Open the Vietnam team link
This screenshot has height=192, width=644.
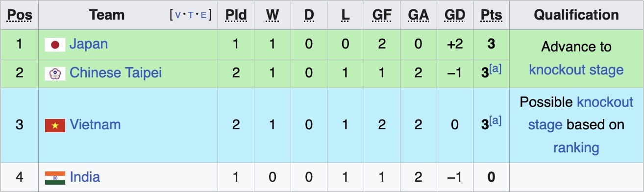coord(95,125)
